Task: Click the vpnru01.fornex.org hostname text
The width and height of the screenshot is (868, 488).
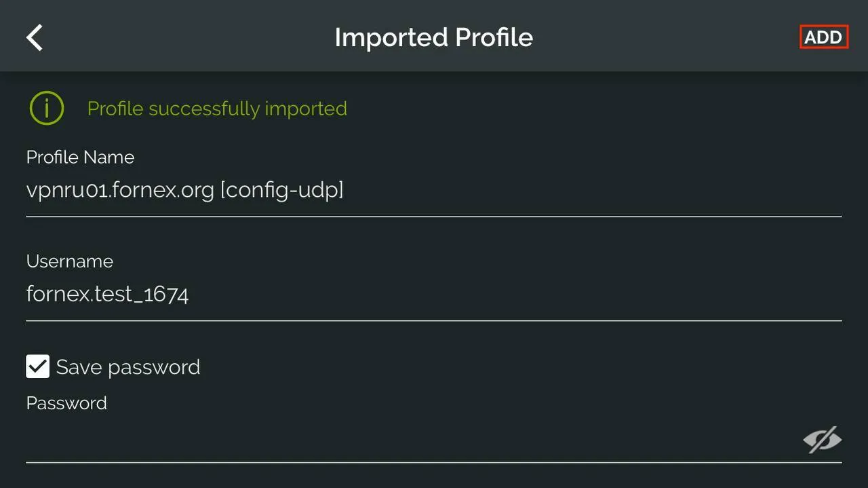Action: 120,191
